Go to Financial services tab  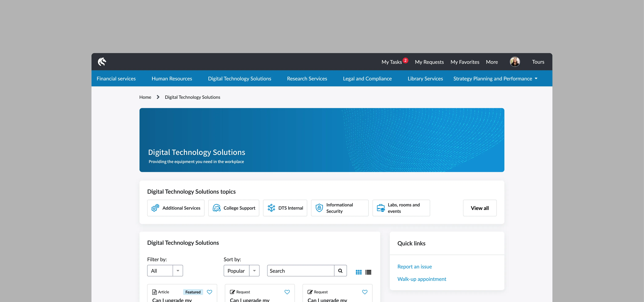click(116, 79)
